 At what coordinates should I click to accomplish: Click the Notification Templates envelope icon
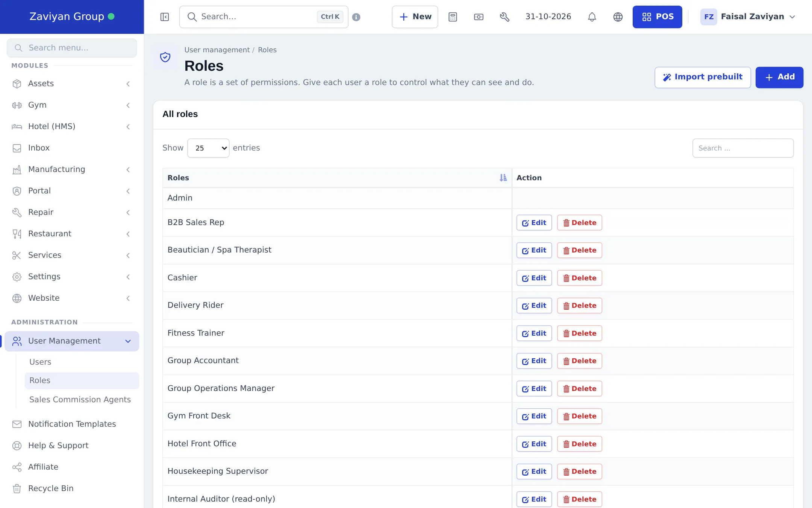click(17, 424)
